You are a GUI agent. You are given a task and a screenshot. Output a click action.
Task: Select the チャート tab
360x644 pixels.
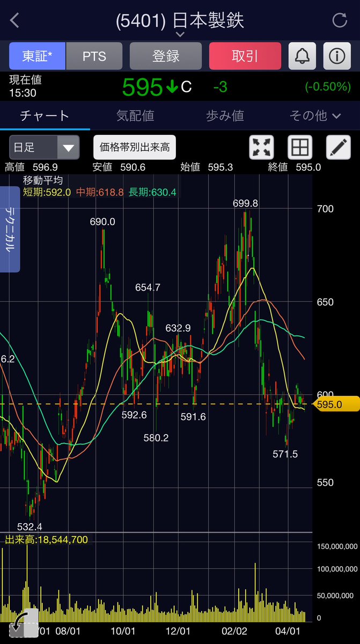[45, 116]
